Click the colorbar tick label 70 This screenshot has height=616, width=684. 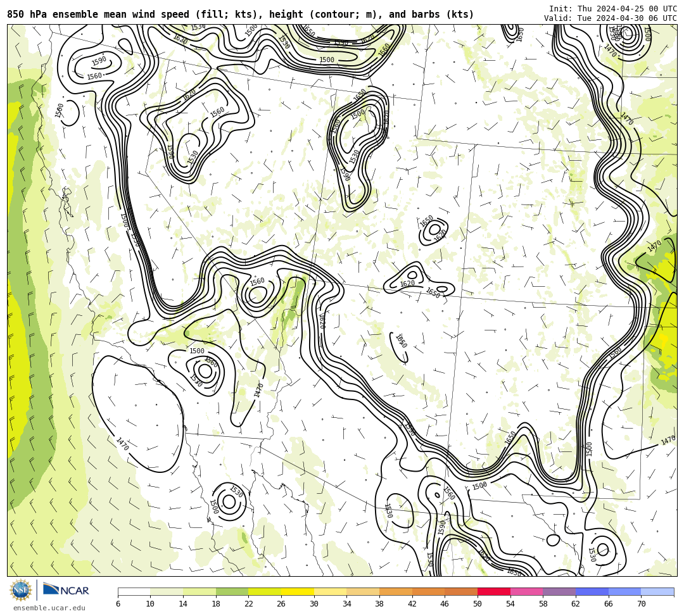point(641,604)
